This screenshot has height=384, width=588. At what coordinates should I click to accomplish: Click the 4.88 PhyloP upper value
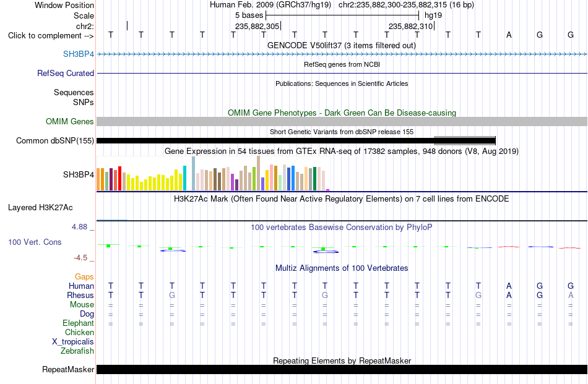click(79, 227)
